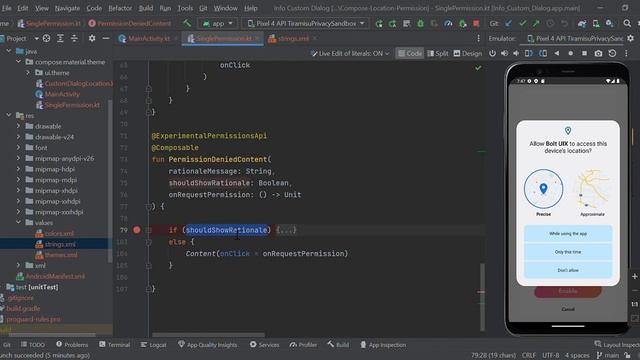Click the Git Rollback undo icon

(564, 24)
